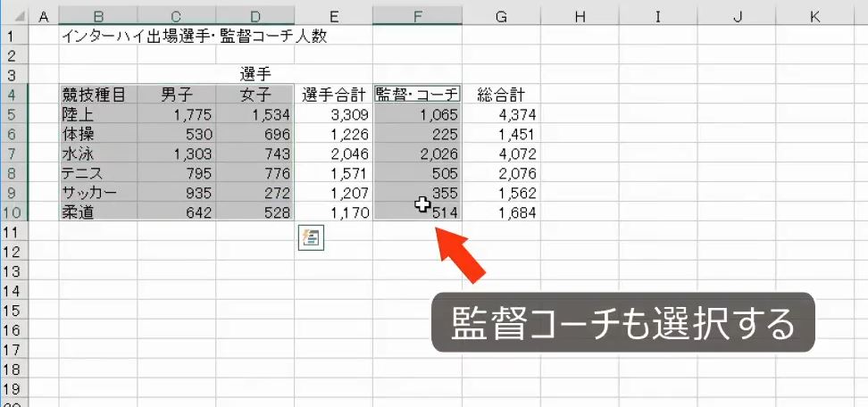Select row 7 header
Viewport: 868px width, 407px height.
click(15, 154)
